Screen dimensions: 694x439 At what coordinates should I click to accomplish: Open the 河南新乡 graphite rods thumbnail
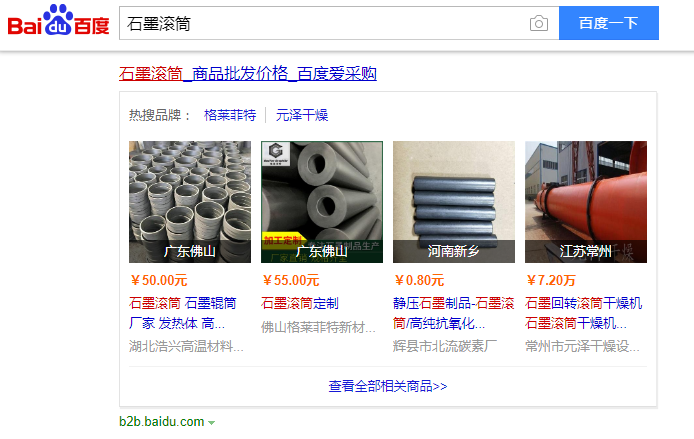tap(454, 202)
